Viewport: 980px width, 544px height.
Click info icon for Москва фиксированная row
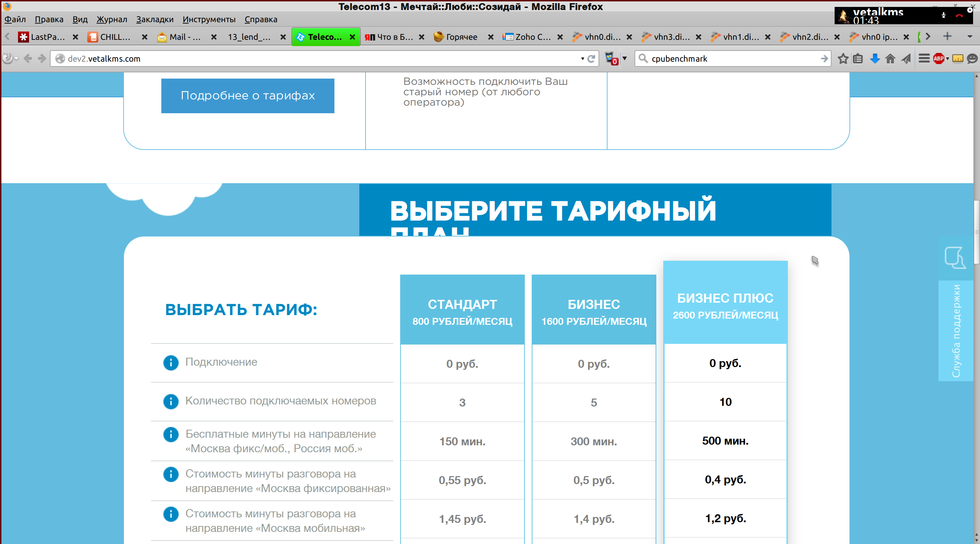pyautogui.click(x=171, y=474)
